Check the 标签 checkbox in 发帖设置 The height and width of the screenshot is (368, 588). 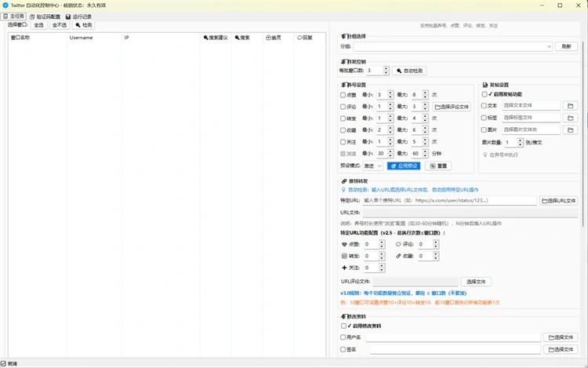(x=484, y=118)
